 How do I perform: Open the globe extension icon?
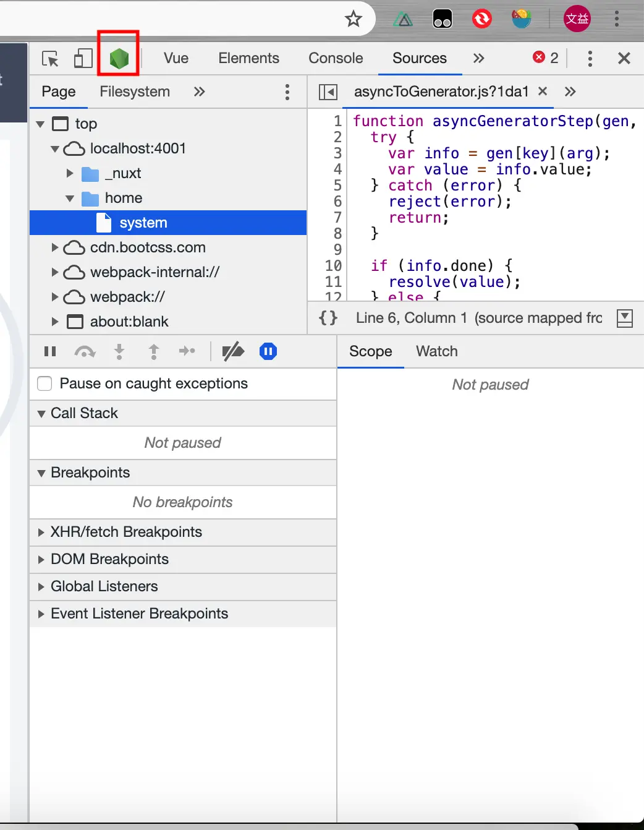pos(522,19)
